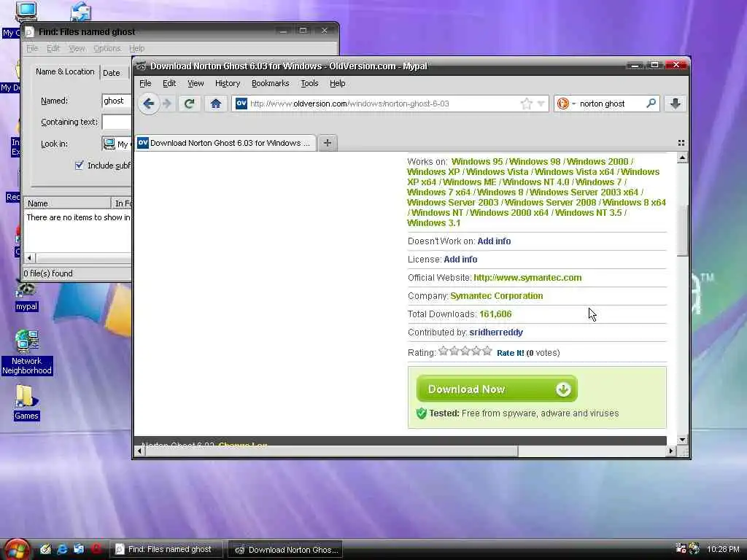This screenshot has height=560, width=747.
Task: Click Internet Explorer quick launch icon
Action: (62, 549)
